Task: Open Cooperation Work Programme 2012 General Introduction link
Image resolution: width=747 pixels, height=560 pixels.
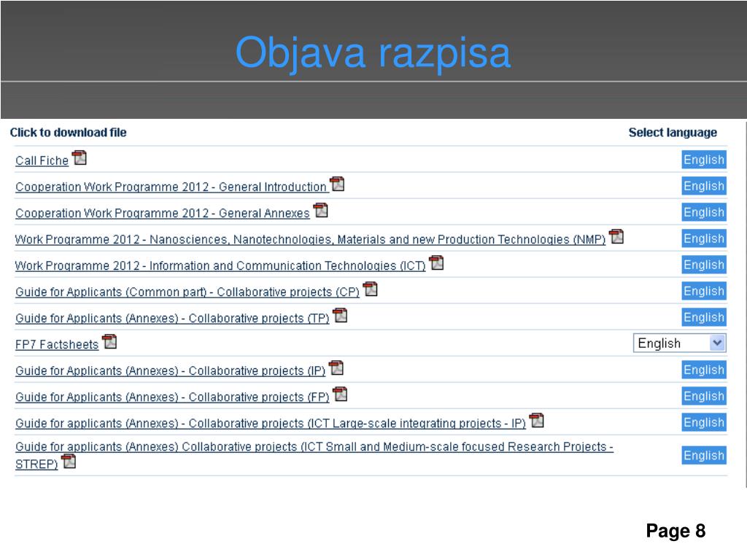Action: [x=171, y=187]
